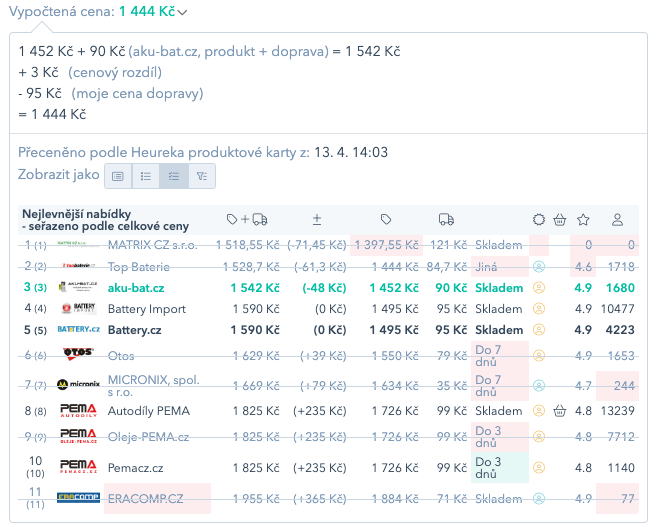Click the certificate badge column header icon

point(539,219)
